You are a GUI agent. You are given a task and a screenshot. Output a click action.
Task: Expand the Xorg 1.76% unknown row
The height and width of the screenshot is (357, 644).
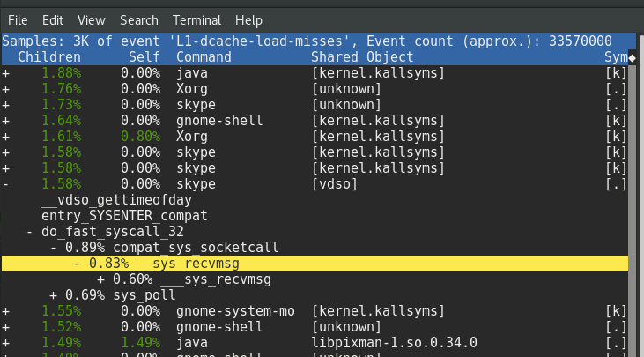click(6, 88)
